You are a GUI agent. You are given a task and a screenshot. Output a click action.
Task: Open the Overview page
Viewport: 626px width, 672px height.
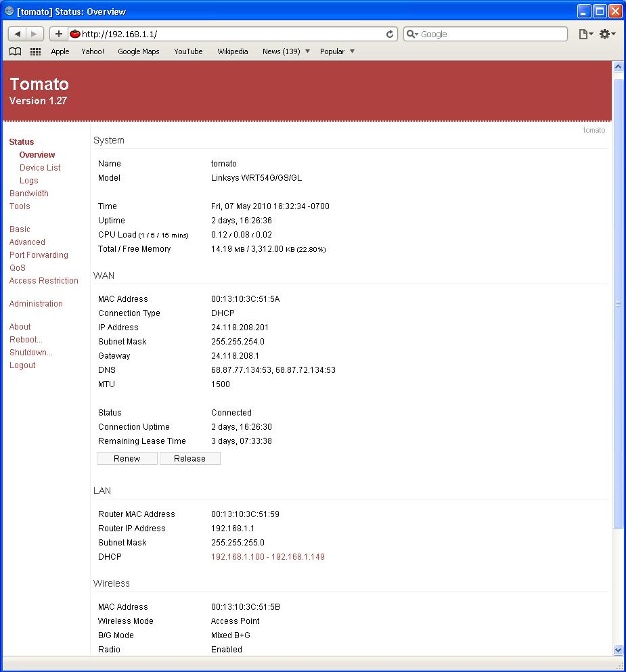(37, 155)
